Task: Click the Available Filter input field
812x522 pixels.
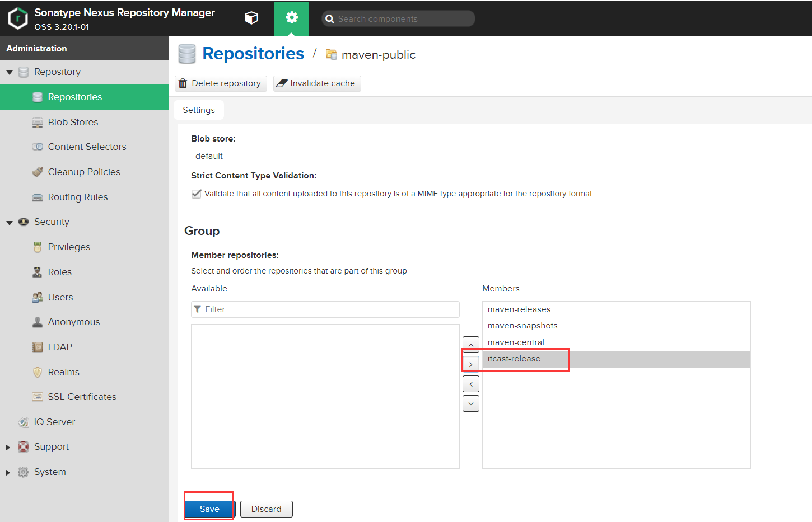Action: (x=325, y=309)
